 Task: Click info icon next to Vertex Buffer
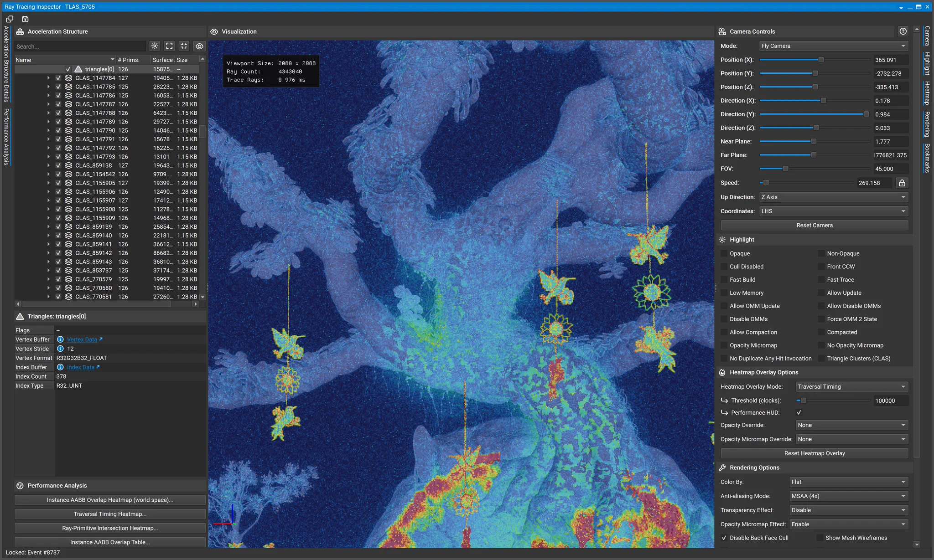[x=60, y=339]
